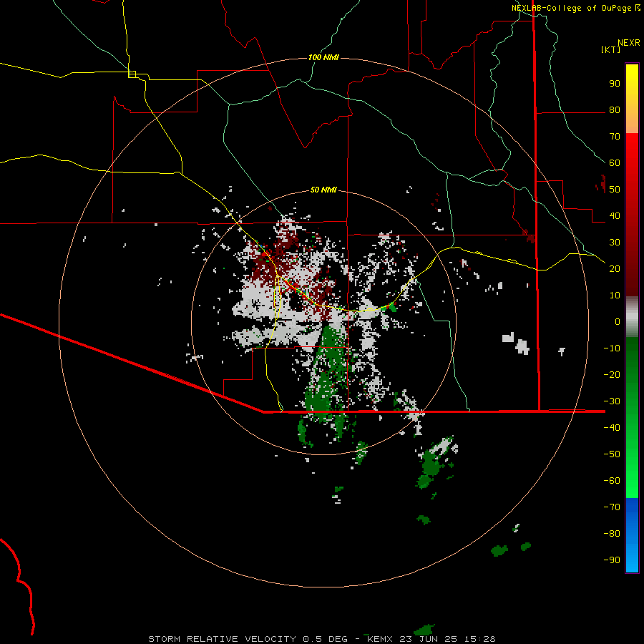Image resolution: width=644 pixels, height=644 pixels.
Task: Click the -10 value on the velocity scale
Action: (612, 348)
